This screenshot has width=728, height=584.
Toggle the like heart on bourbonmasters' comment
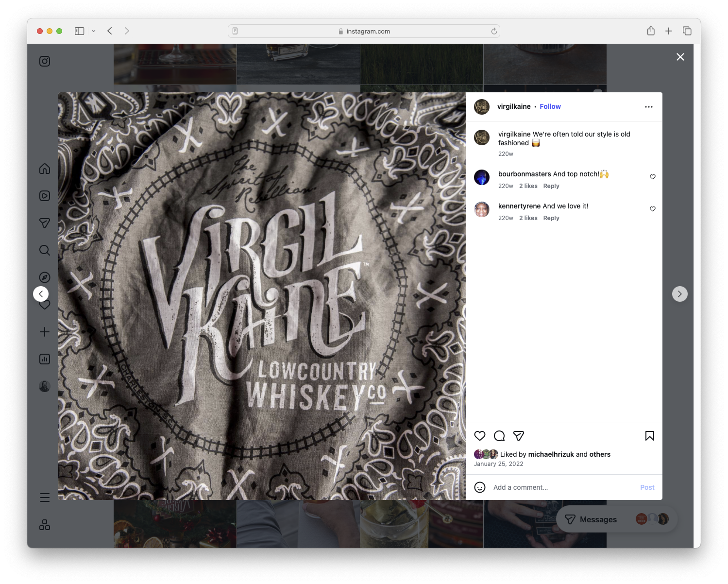tap(652, 177)
